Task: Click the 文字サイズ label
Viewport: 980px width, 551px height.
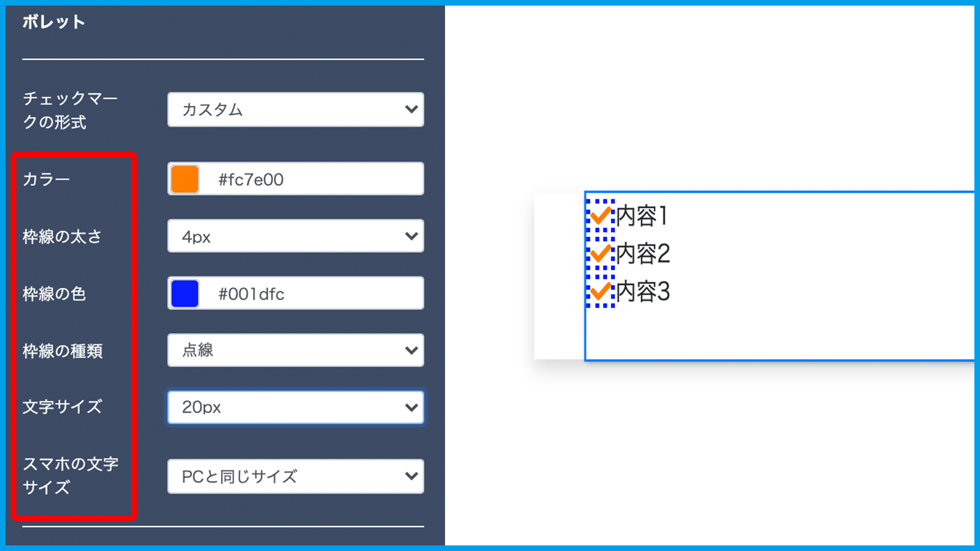Action: coord(62,407)
